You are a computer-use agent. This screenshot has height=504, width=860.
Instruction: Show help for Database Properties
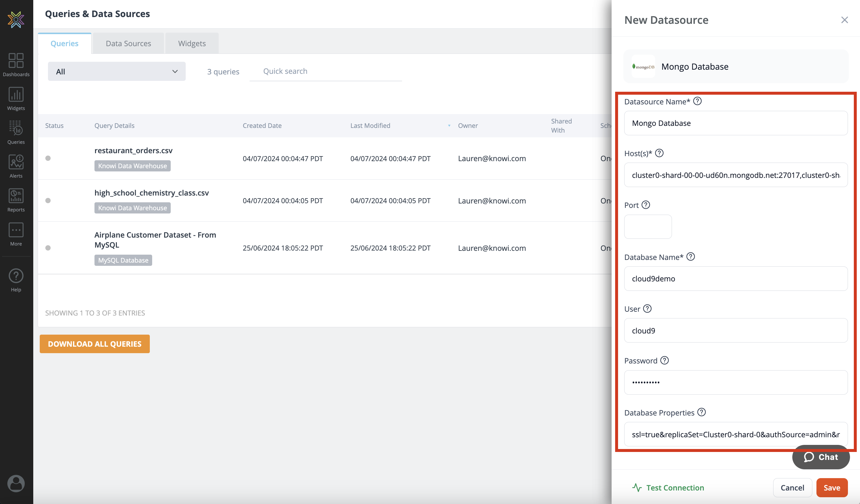(702, 412)
